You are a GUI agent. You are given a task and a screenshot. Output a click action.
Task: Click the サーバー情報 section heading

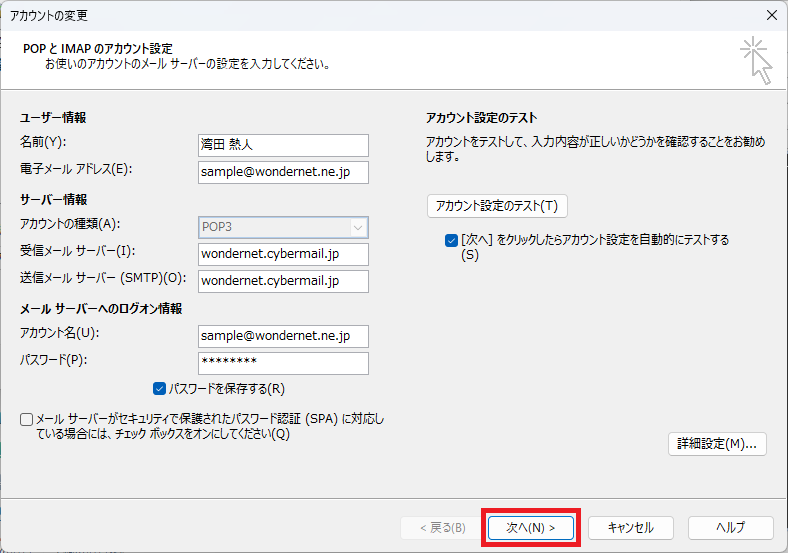point(53,200)
